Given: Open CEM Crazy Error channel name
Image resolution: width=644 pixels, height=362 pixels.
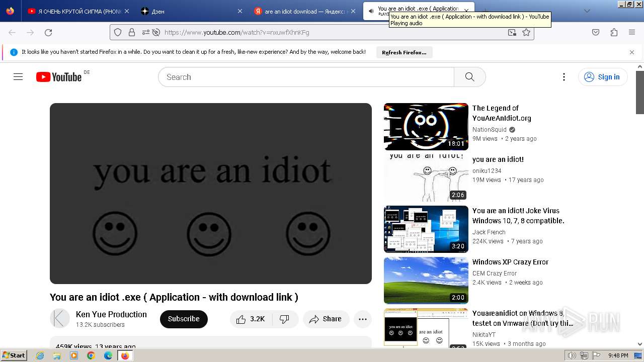Looking at the screenshot, I should 495,274.
